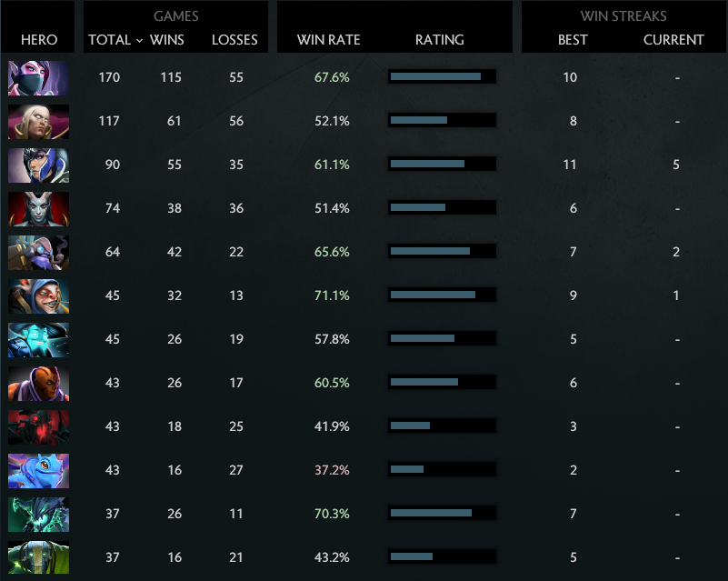Select Luna's current win streak value
This screenshot has height=581, width=728.
point(676,164)
